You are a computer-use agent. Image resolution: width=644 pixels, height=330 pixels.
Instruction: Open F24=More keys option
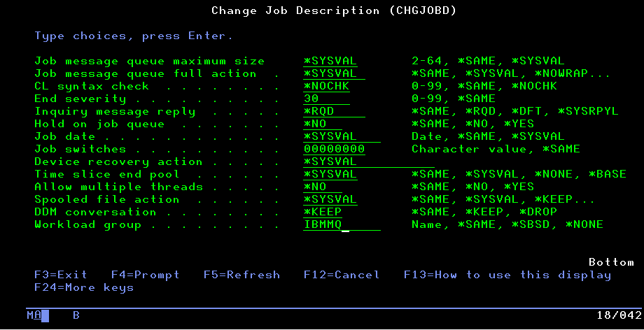tap(84, 287)
